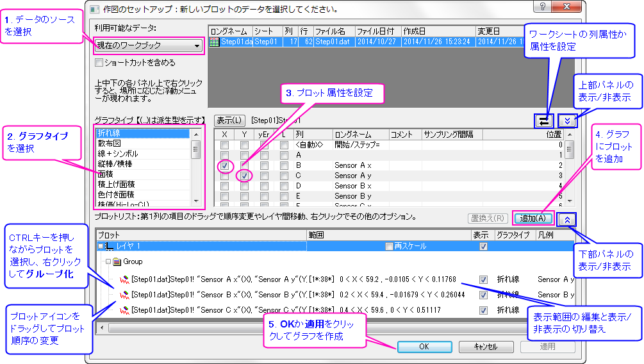Uncheck Y checkbox for column C
The image size is (644, 364).
coord(244,176)
